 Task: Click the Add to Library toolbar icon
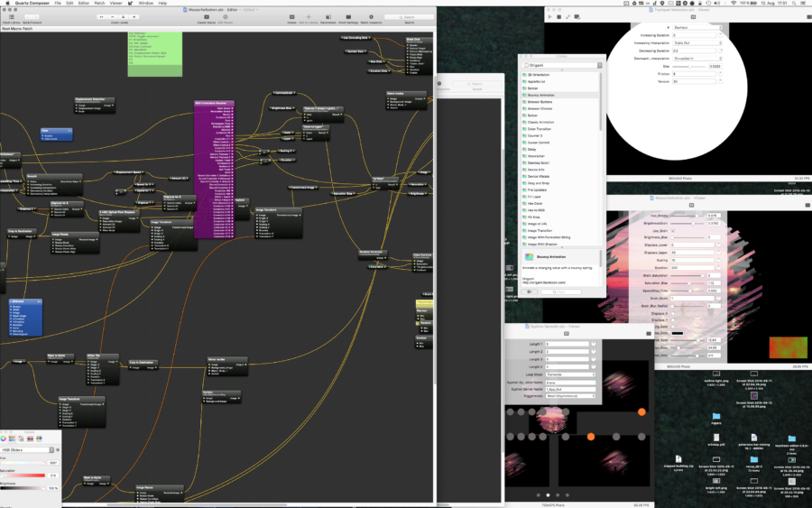coord(309,17)
